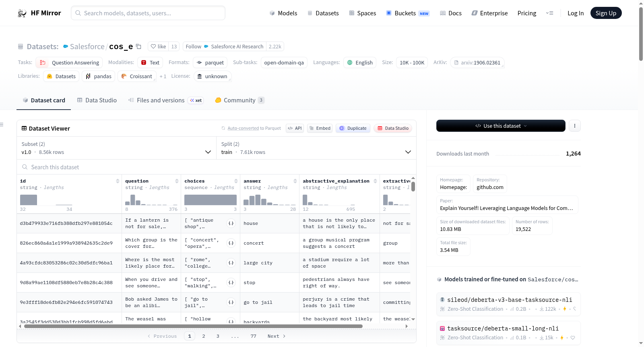Go to the Pricing page

coord(527,13)
